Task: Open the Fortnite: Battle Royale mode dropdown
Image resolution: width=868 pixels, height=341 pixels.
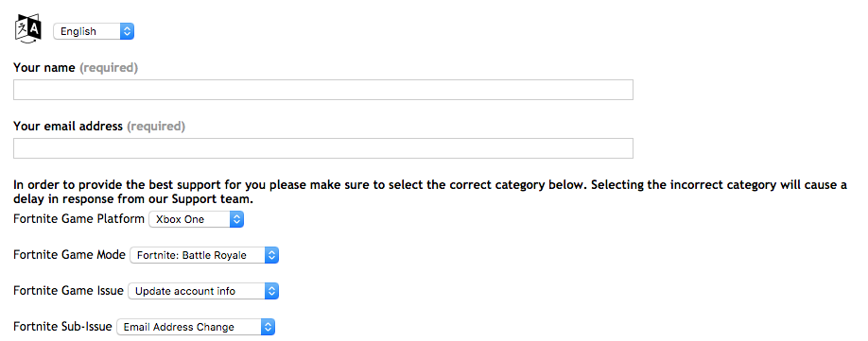Action: 204,255
